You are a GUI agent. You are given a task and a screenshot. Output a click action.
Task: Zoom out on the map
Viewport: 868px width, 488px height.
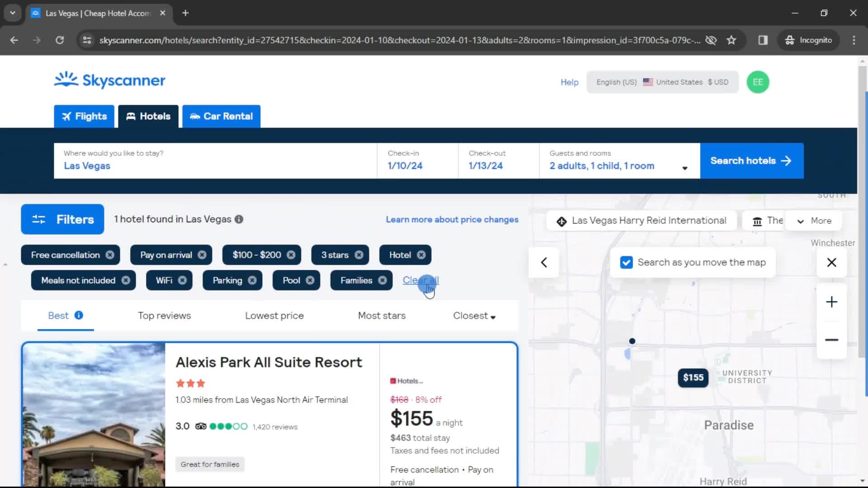(x=831, y=340)
